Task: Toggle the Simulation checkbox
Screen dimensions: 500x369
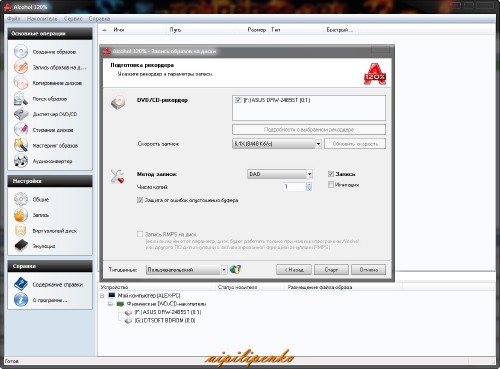Action: click(331, 184)
